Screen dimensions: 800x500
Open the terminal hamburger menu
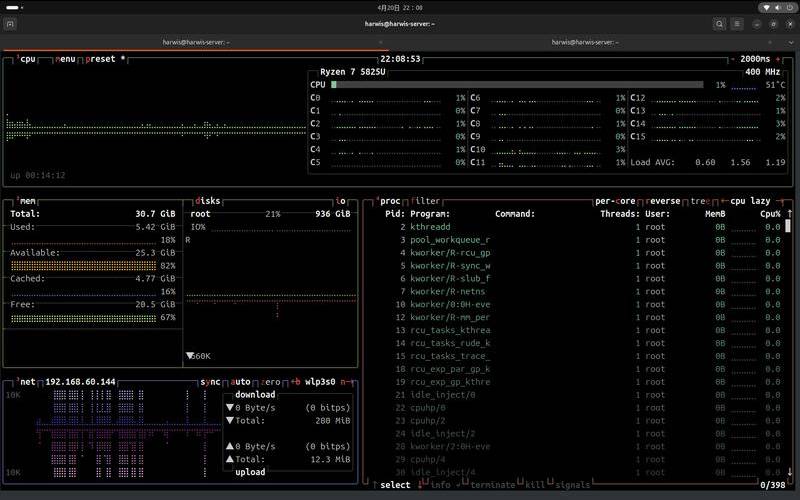pos(737,24)
